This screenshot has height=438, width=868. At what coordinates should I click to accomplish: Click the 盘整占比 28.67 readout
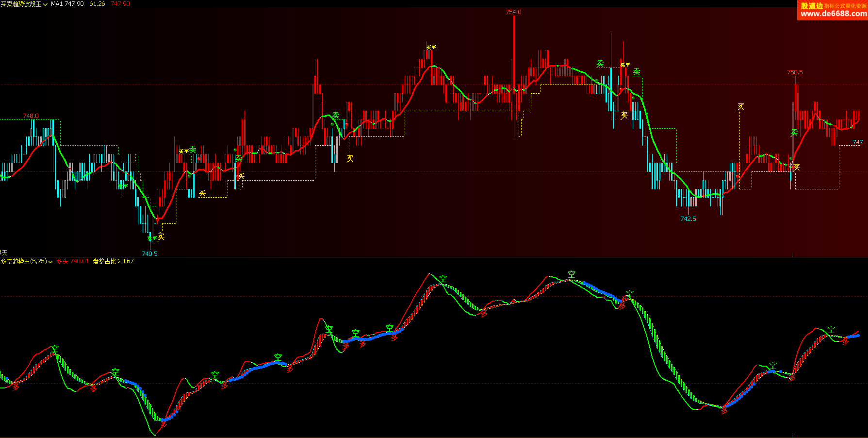[x=113, y=261]
